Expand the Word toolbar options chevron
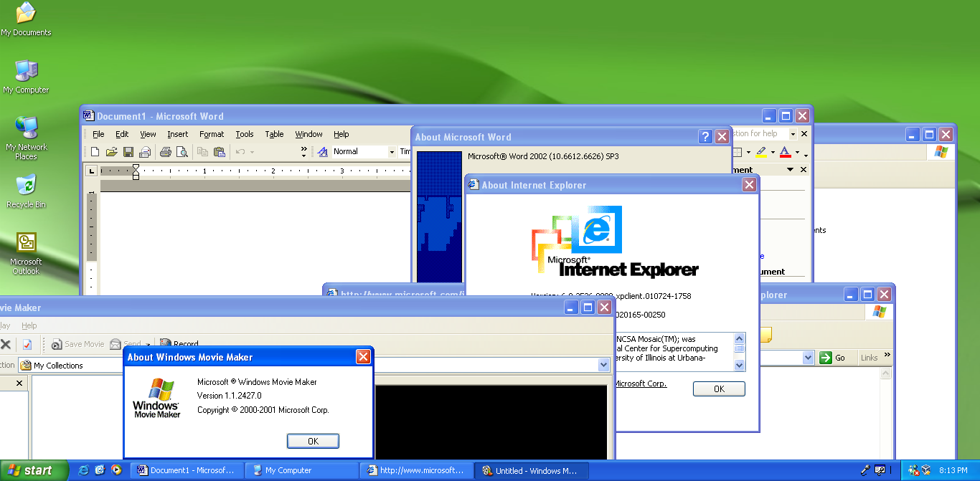 coord(303,152)
